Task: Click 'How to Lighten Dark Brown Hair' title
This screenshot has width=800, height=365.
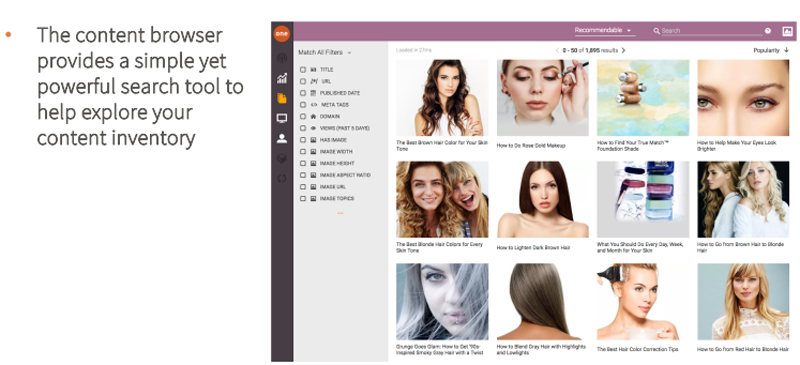Action: 534,248
